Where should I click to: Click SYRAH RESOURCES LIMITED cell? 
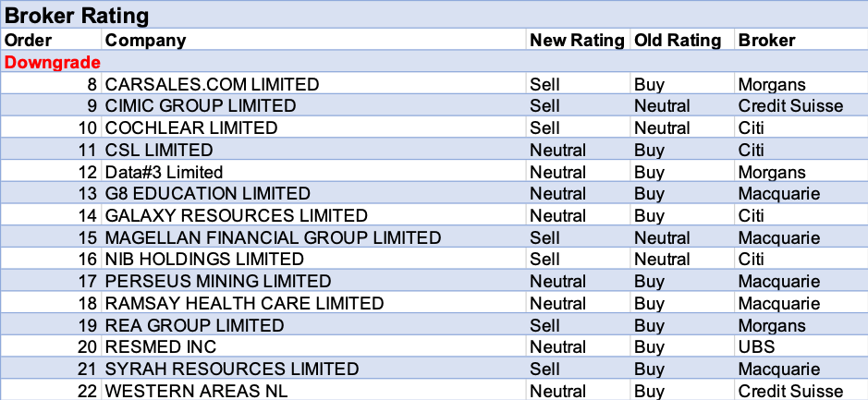point(232,369)
